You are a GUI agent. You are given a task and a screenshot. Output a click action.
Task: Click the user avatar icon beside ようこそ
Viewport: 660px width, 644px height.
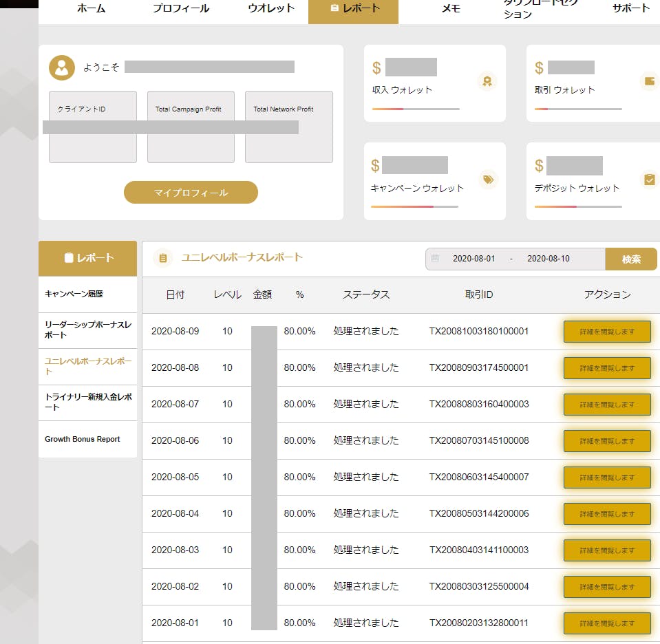62,67
